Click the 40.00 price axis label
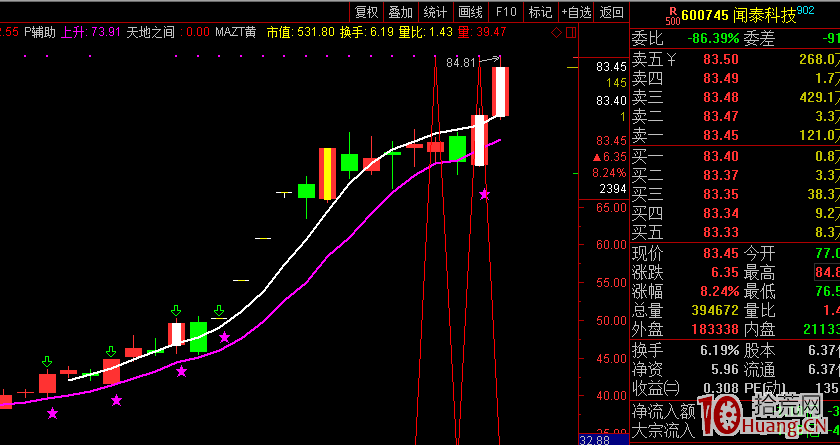The image size is (840, 445). [613, 396]
